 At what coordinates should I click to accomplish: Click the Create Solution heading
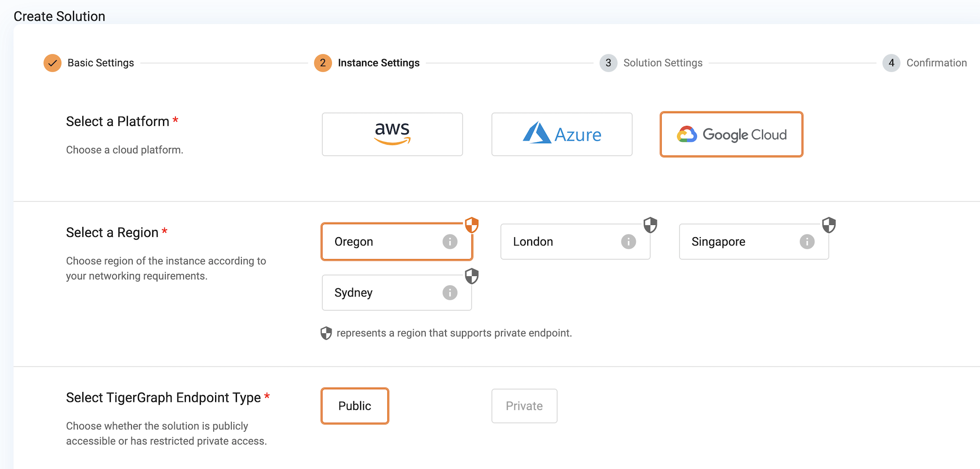pos(59,16)
